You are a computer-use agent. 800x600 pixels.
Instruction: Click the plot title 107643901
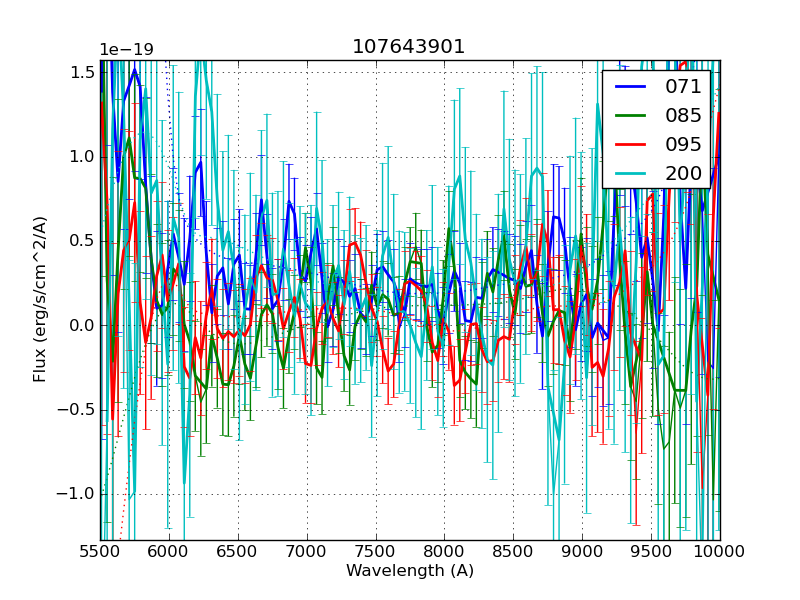pos(409,47)
